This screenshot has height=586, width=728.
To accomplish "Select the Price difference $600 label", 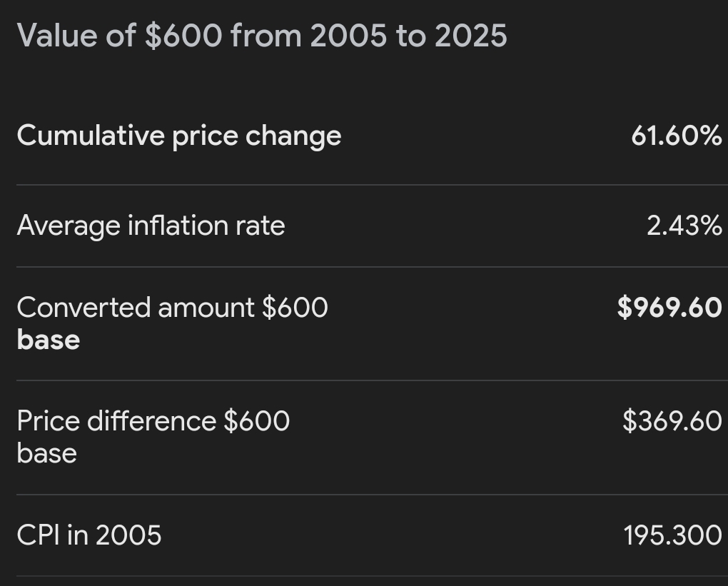I will pyautogui.click(x=153, y=421).
